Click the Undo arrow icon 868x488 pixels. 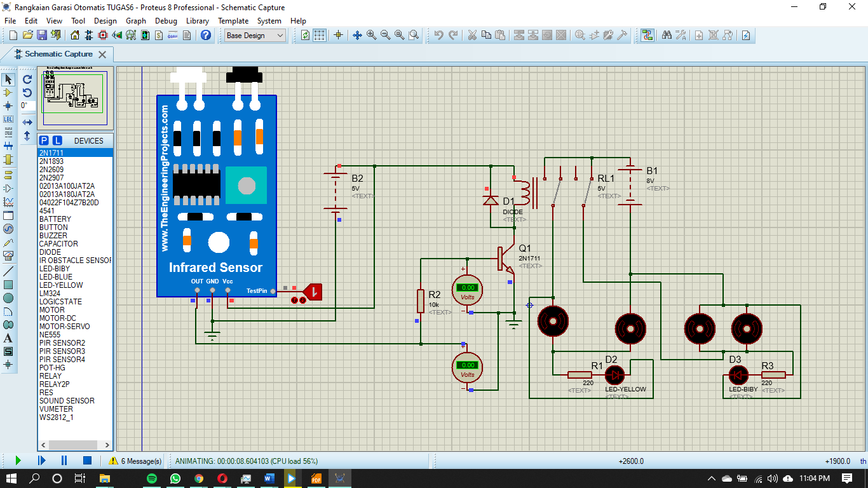tap(438, 36)
